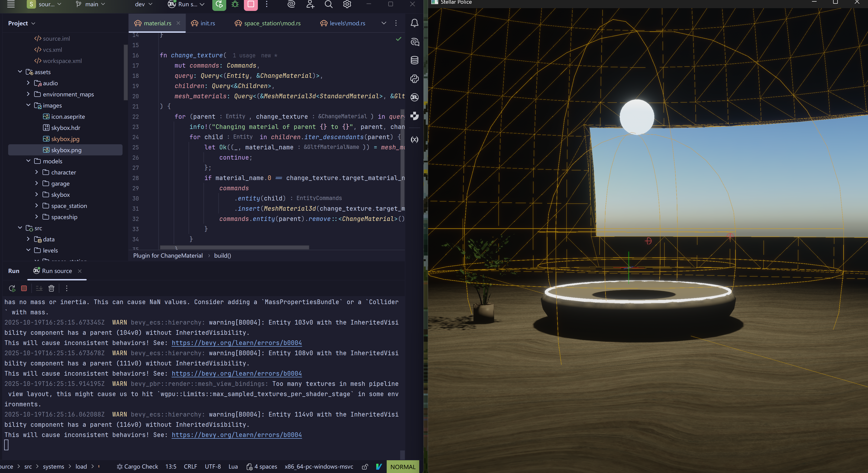Toggle read-only lock icon in status bar
This screenshot has width=868, height=473.
click(365, 466)
